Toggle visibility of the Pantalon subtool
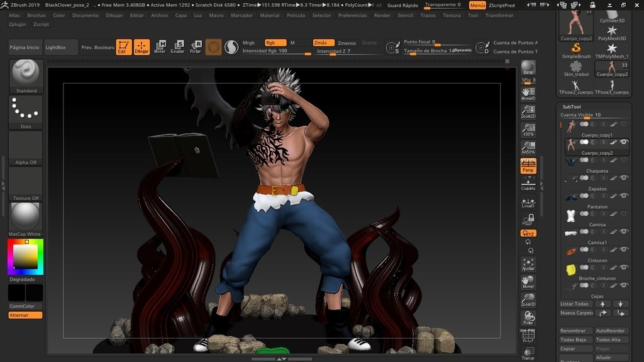This screenshot has width=644, height=362. coord(624,196)
